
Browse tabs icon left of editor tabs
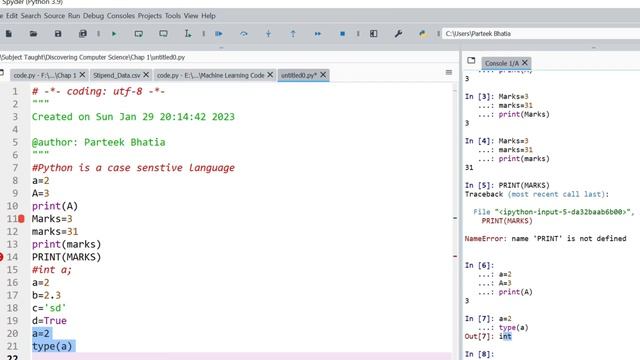[x=2, y=73]
